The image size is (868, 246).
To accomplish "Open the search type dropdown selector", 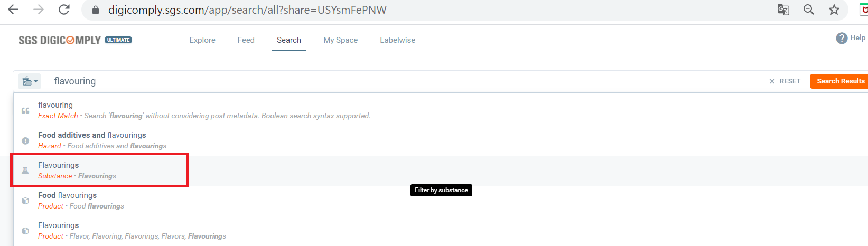I will 30,81.
